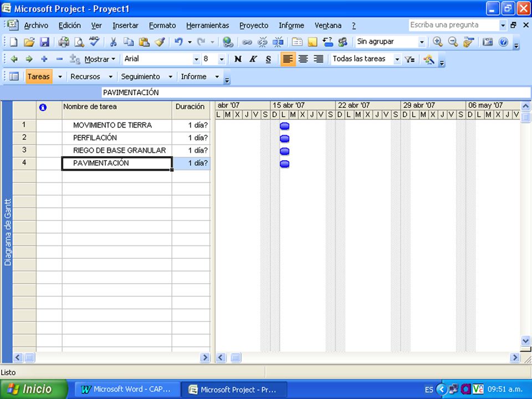Expand the Tareas guide dropdown arrow
The image size is (532, 399).
(60, 76)
